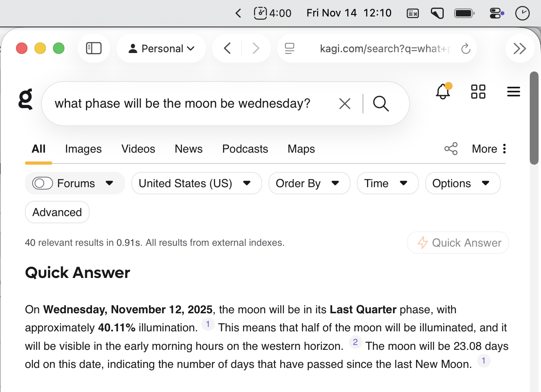Open the Time filter dropdown
This screenshot has height=392, width=541.
387,184
